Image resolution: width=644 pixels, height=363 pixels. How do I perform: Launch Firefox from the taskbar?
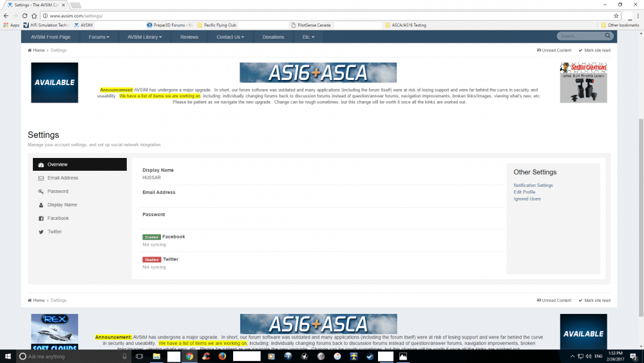coord(222,357)
